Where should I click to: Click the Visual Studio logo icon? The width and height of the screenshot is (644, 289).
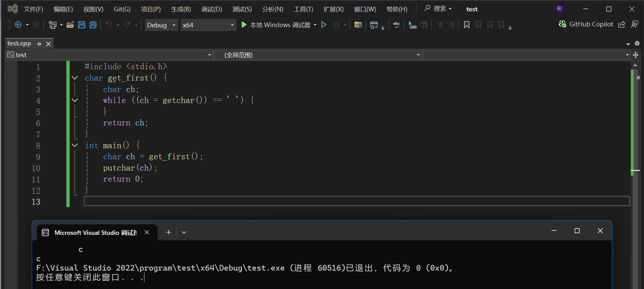(13, 9)
